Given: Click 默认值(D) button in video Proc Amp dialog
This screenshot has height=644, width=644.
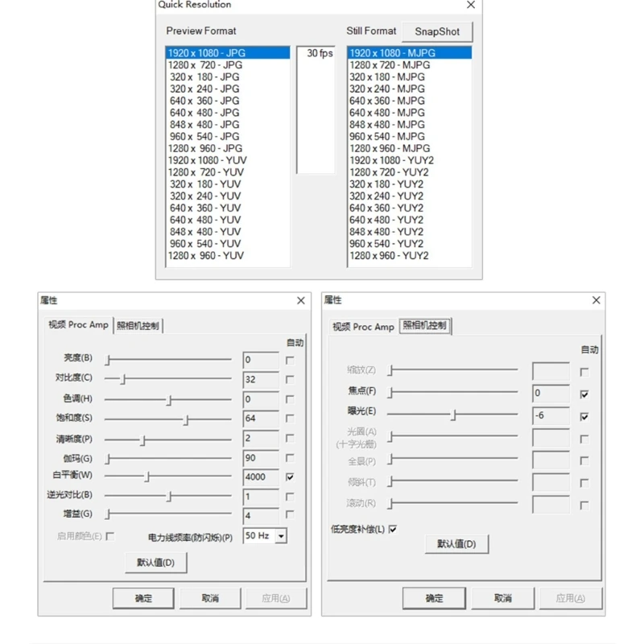Looking at the screenshot, I should [x=155, y=562].
